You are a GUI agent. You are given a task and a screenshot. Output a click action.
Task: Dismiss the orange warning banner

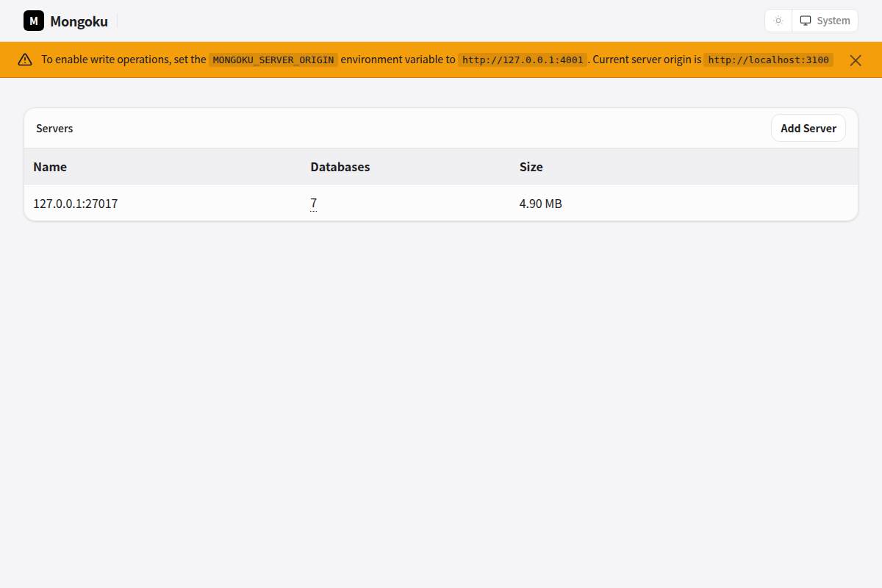856,60
